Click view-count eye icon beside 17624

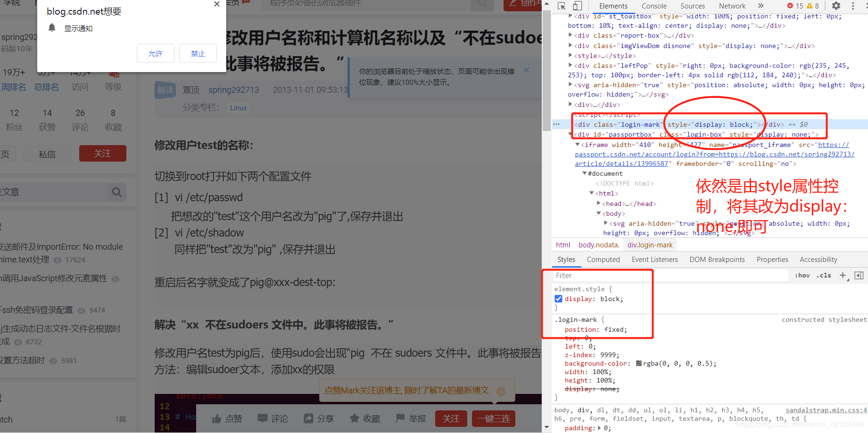[58, 260]
